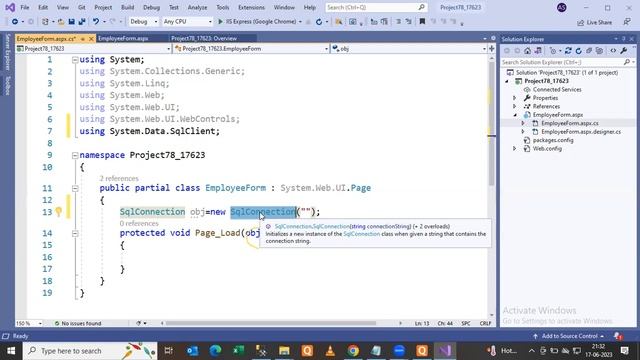Open the Any CPU platform dropdown
640x360 pixels.
pyautogui.click(x=187, y=22)
